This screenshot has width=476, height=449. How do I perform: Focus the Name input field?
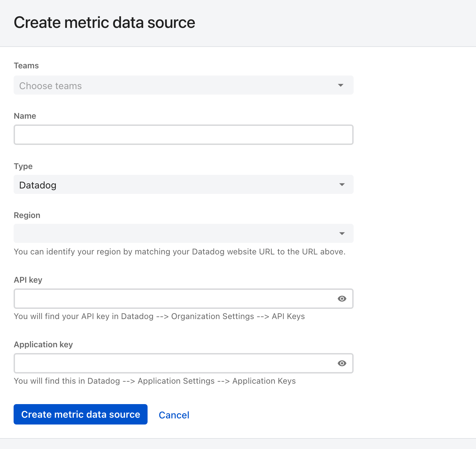184,135
